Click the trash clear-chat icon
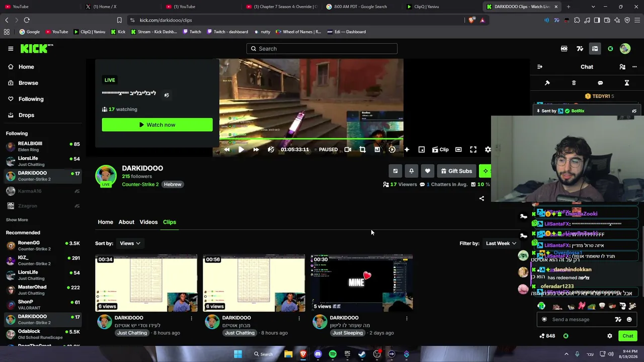Viewport: 644px width, 362px height. tap(574, 83)
